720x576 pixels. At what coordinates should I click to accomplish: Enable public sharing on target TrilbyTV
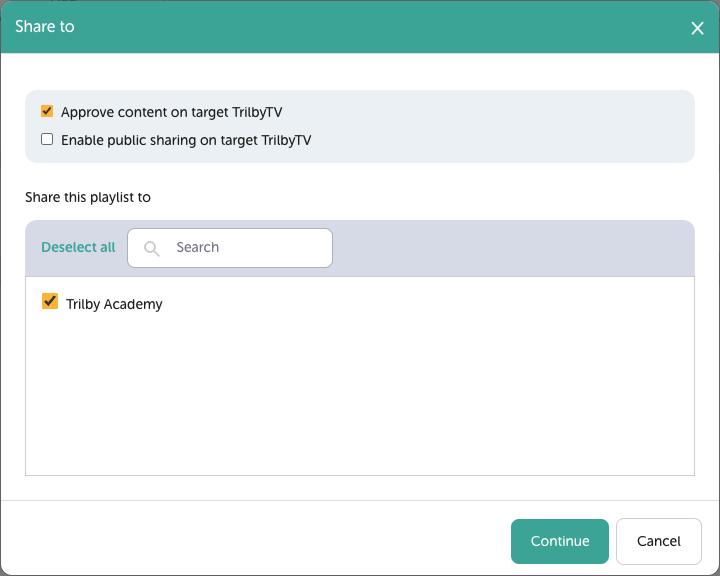[x=47, y=140]
